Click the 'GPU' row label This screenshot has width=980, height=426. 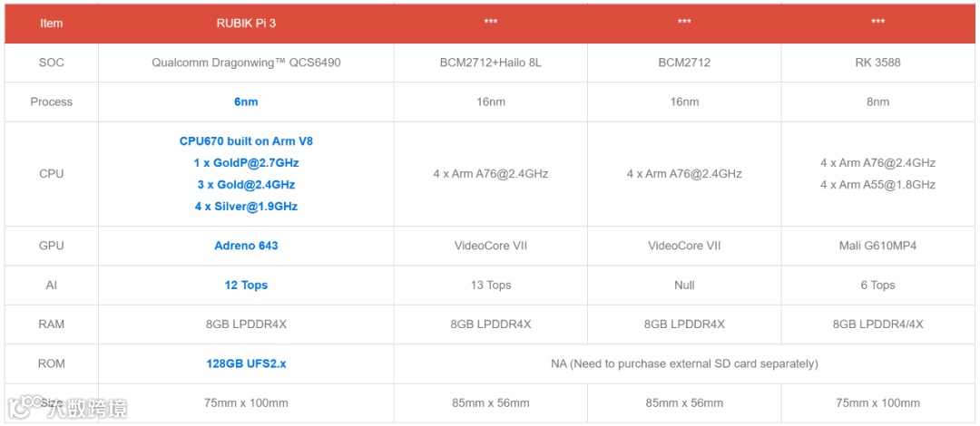[51, 246]
